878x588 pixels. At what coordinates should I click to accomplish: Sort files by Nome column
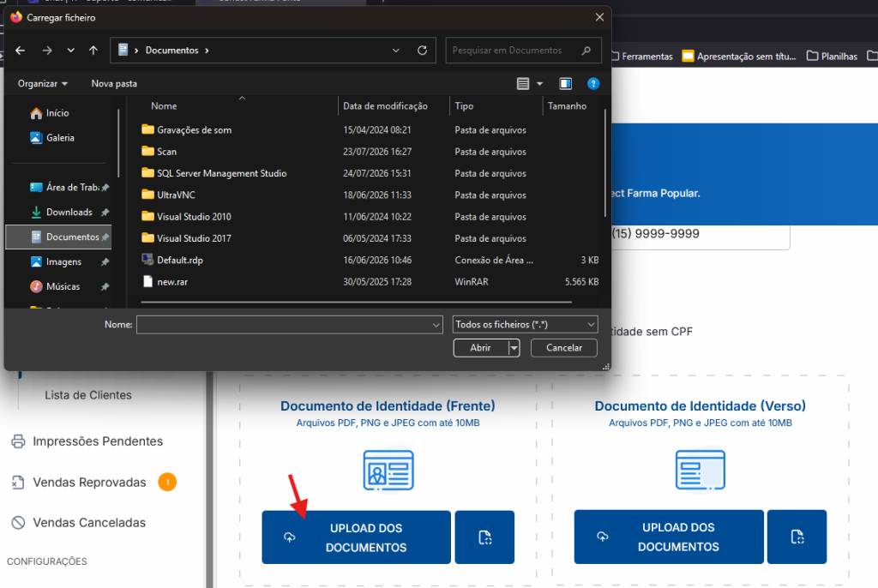point(164,105)
